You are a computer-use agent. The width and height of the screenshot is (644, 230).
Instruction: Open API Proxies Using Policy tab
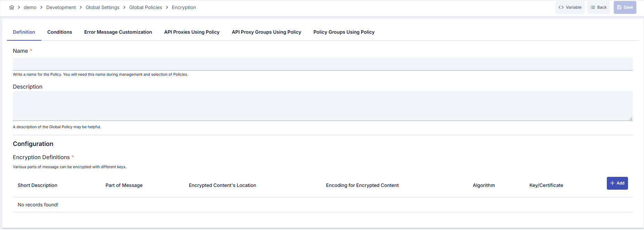[x=192, y=32]
